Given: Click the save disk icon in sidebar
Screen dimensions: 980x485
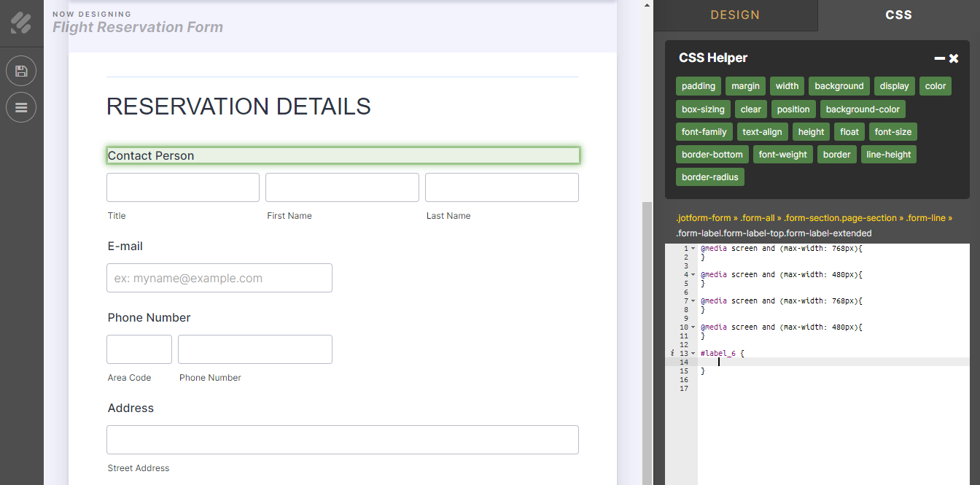Looking at the screenshot, I should (x=21, y=71).
